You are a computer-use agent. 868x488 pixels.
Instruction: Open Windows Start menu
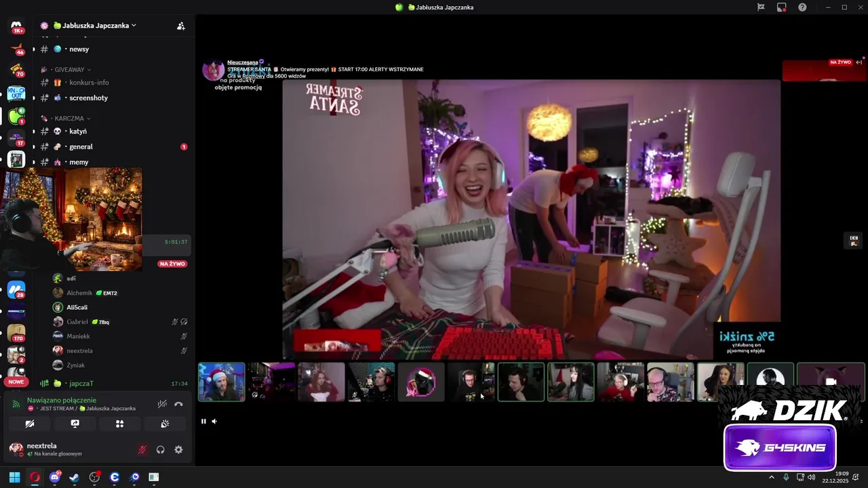[14, 477]
